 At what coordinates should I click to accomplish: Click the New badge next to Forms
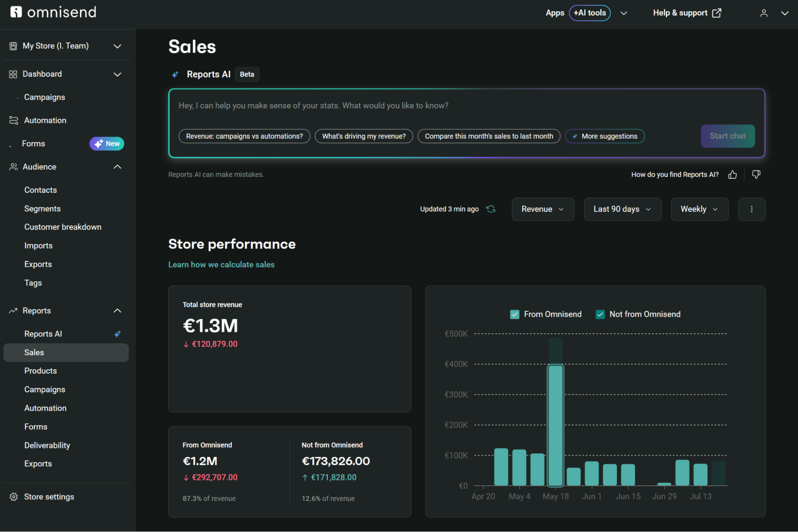107,144
